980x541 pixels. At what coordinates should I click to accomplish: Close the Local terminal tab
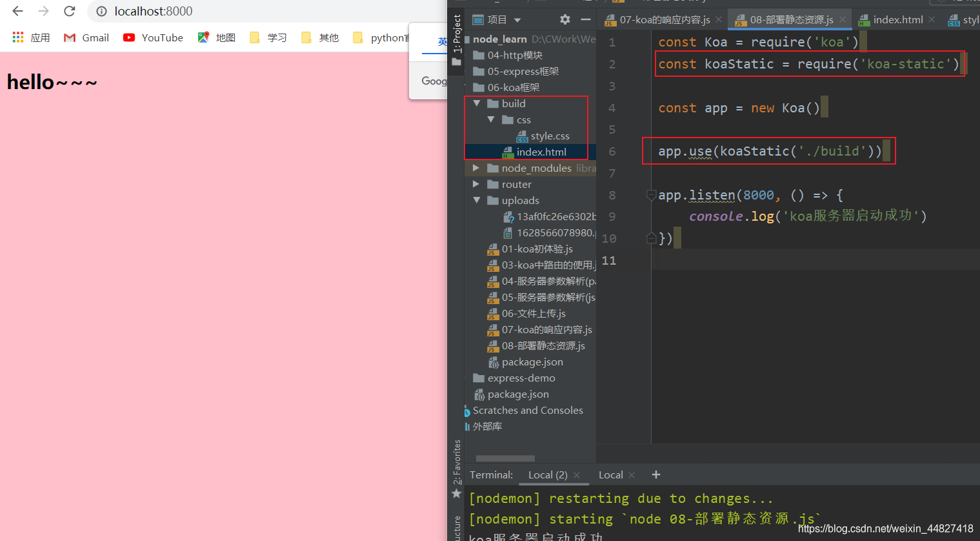[x=632, y=475]
